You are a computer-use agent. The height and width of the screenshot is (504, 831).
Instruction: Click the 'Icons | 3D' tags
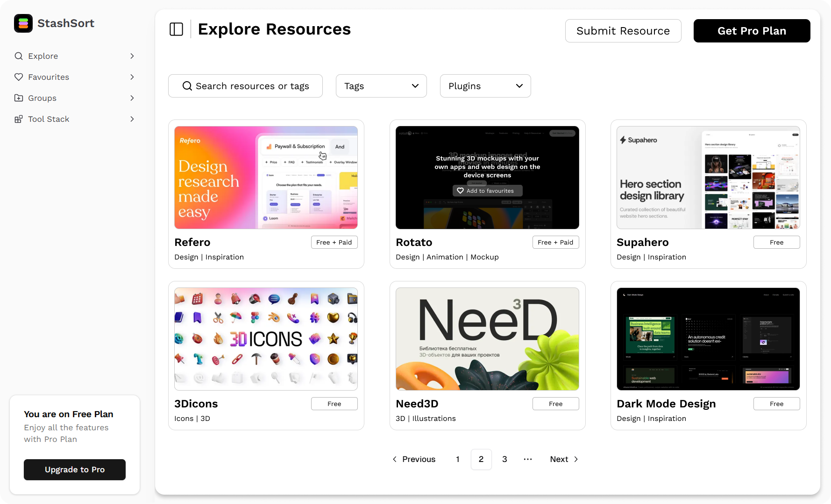pyautogui.click(x=192, y=419)
